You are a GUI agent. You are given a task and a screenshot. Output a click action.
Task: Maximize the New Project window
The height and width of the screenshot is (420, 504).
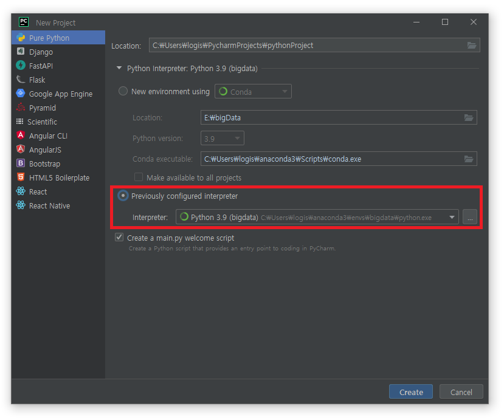[445, 22]
